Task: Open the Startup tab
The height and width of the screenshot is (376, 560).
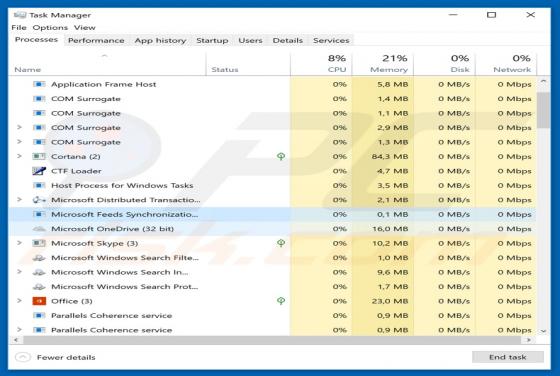Action: coord(212,40)
